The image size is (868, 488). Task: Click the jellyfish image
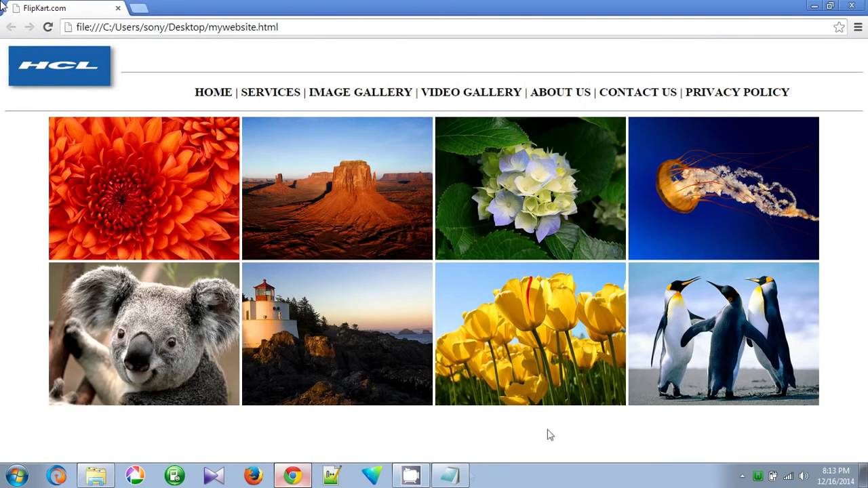coord(724,188)
